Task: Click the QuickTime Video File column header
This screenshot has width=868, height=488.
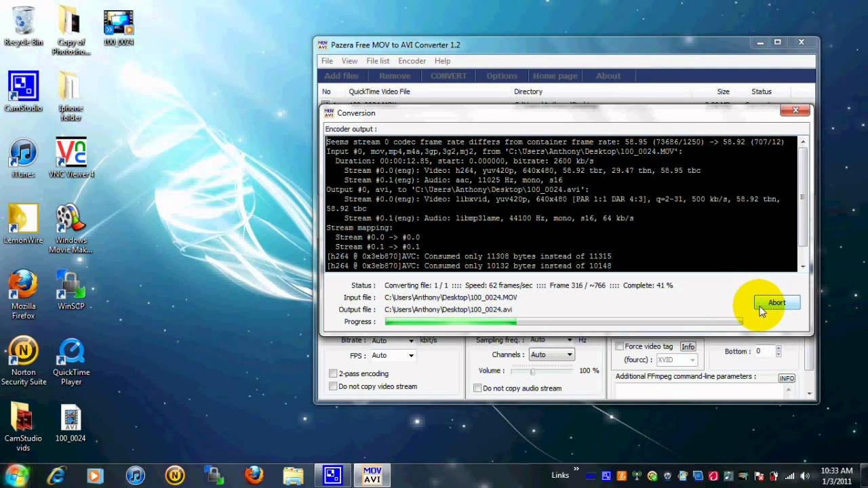Action: coord(379,91)
